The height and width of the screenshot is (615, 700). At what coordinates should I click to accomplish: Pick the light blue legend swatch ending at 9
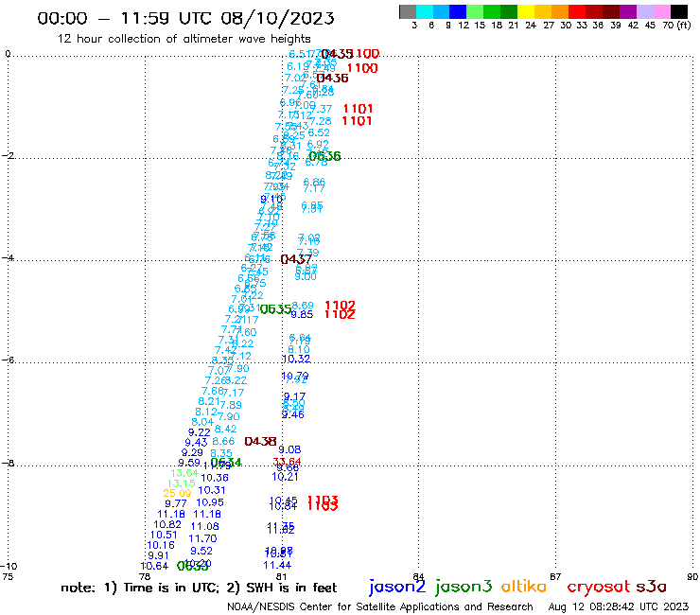441,11
